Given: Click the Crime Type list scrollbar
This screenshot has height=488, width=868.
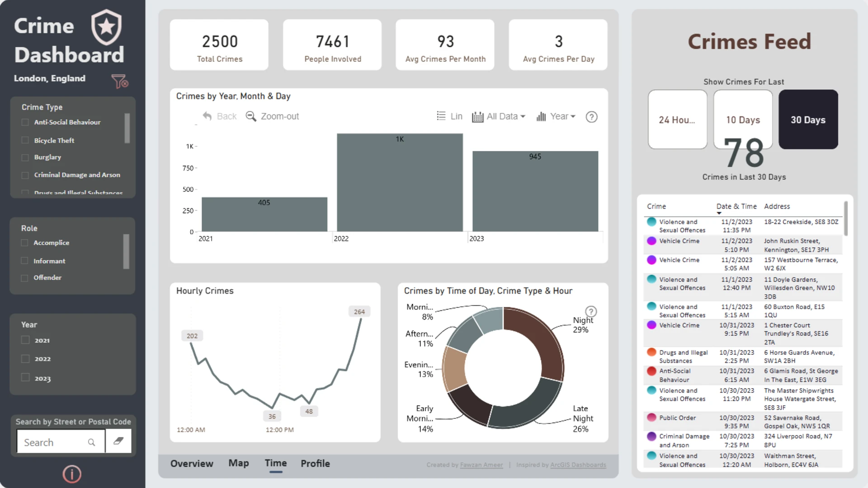Looking at the screenshot, I should coord(127,128).
